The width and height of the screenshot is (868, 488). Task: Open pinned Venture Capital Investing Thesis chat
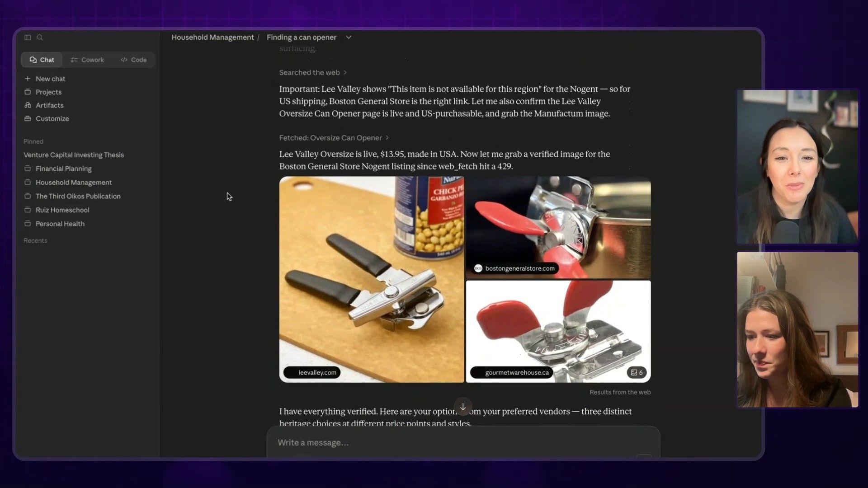[x=74, y=155]
